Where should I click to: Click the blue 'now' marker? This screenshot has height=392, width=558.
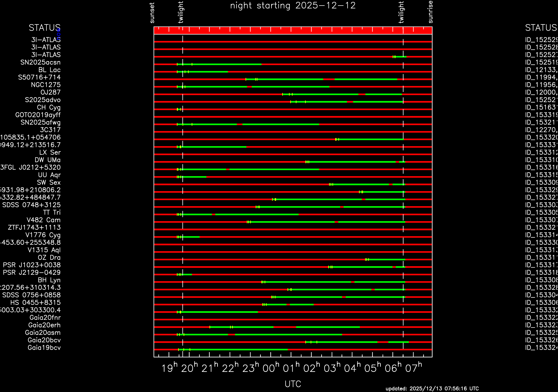click(58, 34)
